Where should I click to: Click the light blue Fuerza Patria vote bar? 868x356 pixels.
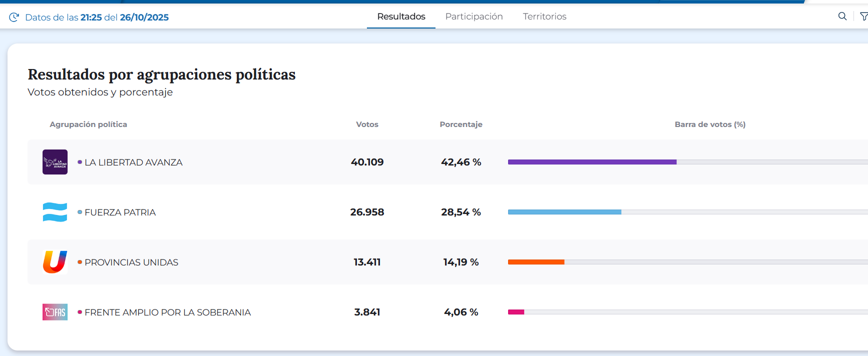tap(565, 212)
